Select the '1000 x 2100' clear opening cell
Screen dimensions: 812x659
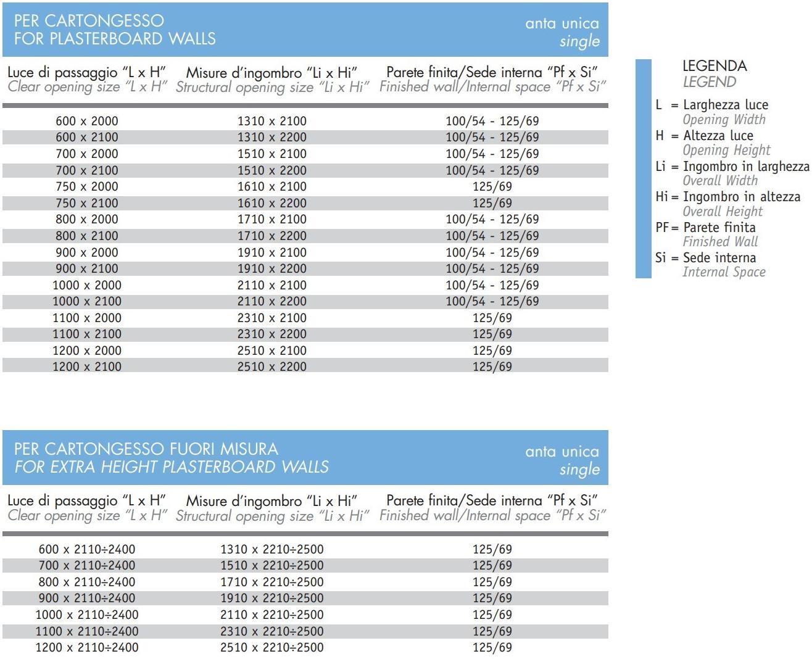coord(87,301)
